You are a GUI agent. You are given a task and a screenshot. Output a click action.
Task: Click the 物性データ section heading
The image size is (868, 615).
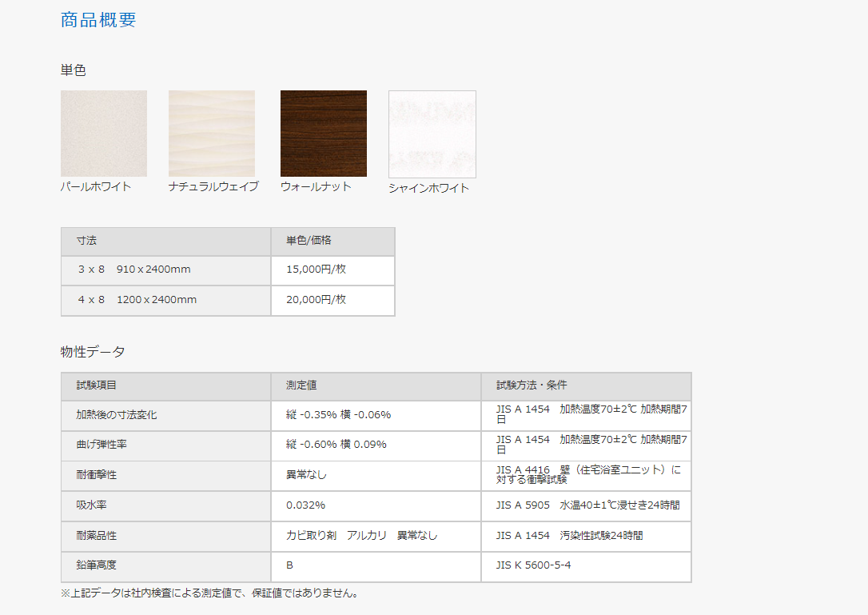pyautogui.click(x=93, y=352)
